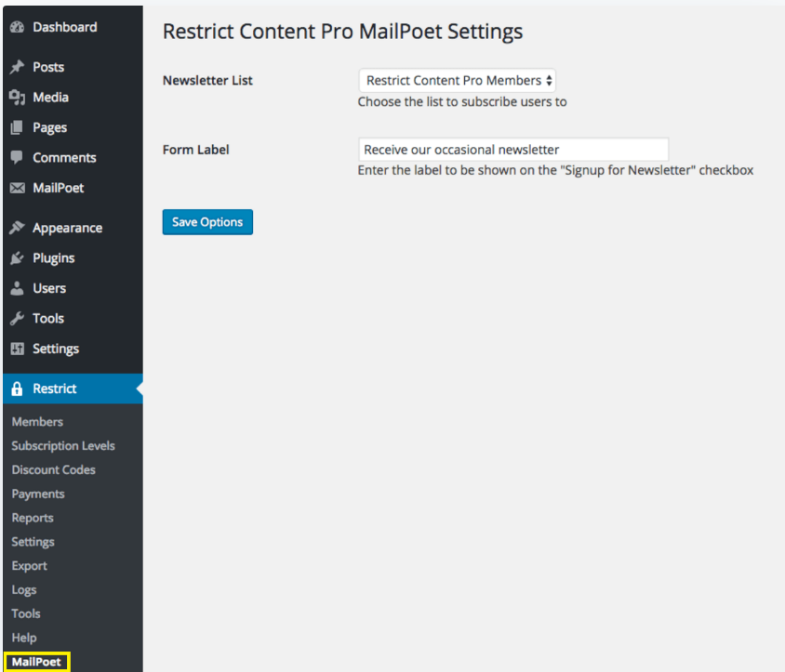The height and width of the screenshot is (672, 785).
Task: Open Settings under the Restrict submenu
Action: 33,542
